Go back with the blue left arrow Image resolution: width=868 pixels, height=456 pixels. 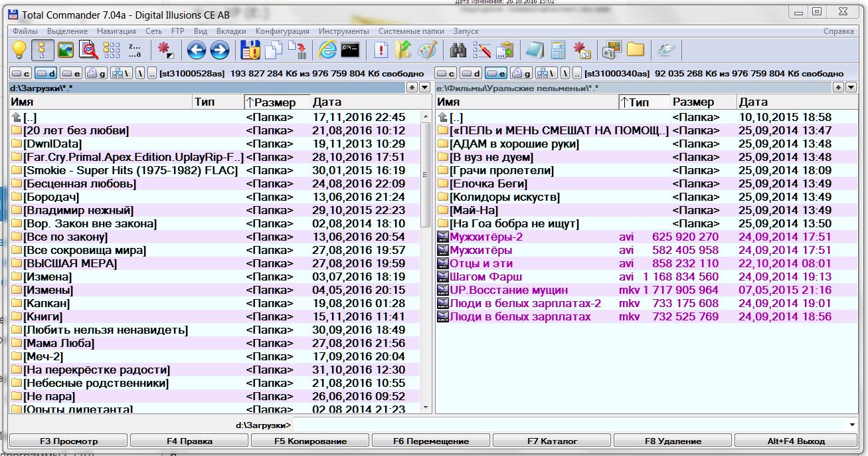(197, 50)
